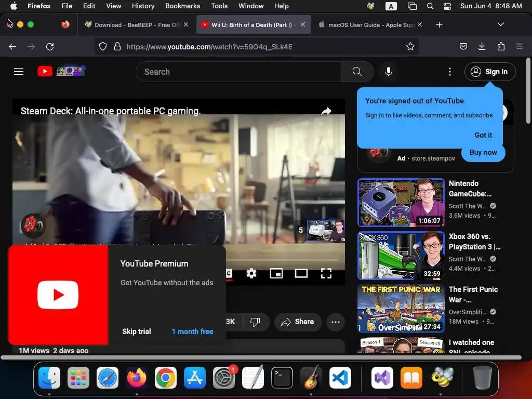
Task: Search by voice with the microphone icon
Action: click(x=389, y=72)
